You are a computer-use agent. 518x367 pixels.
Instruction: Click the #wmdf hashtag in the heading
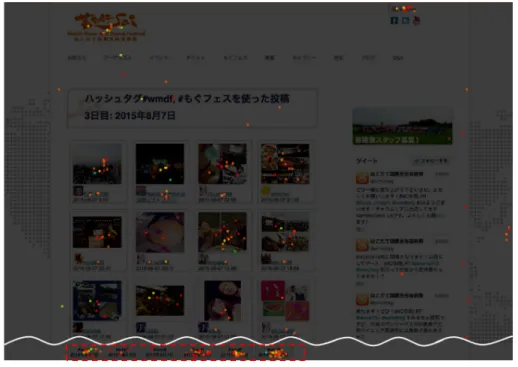coord(158,99)
